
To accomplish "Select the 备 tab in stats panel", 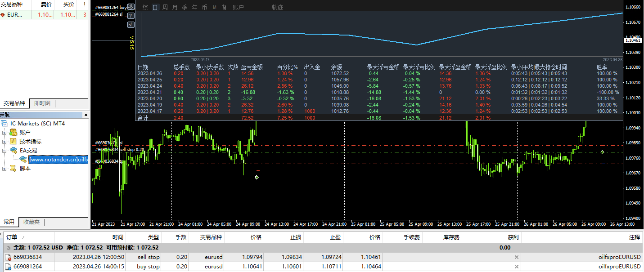I will tap(224, 8).
